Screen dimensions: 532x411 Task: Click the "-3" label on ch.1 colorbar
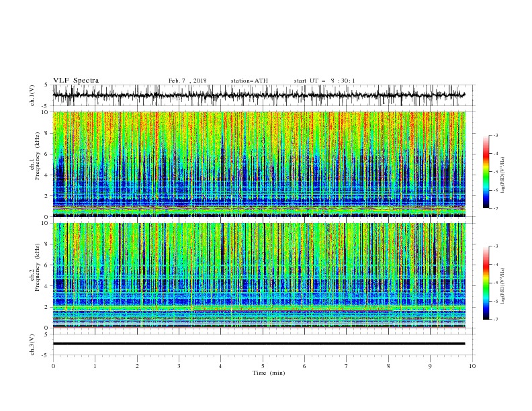(x=495, y=135)
